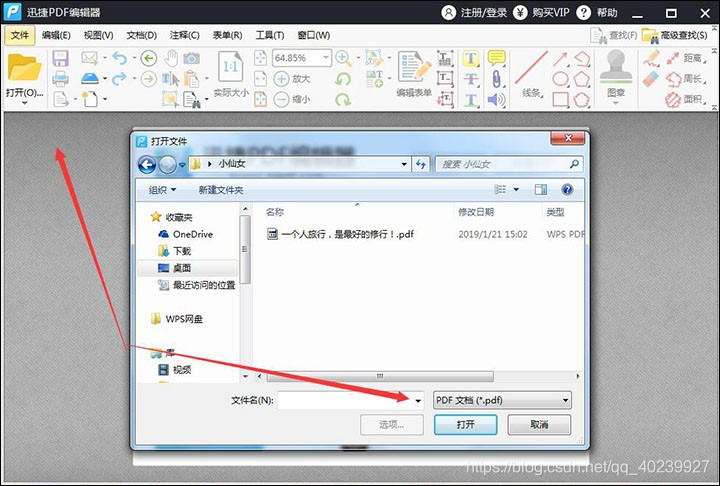Select OneDrive in the dialog sidebar
720x486 pixels.
(186, 234)
